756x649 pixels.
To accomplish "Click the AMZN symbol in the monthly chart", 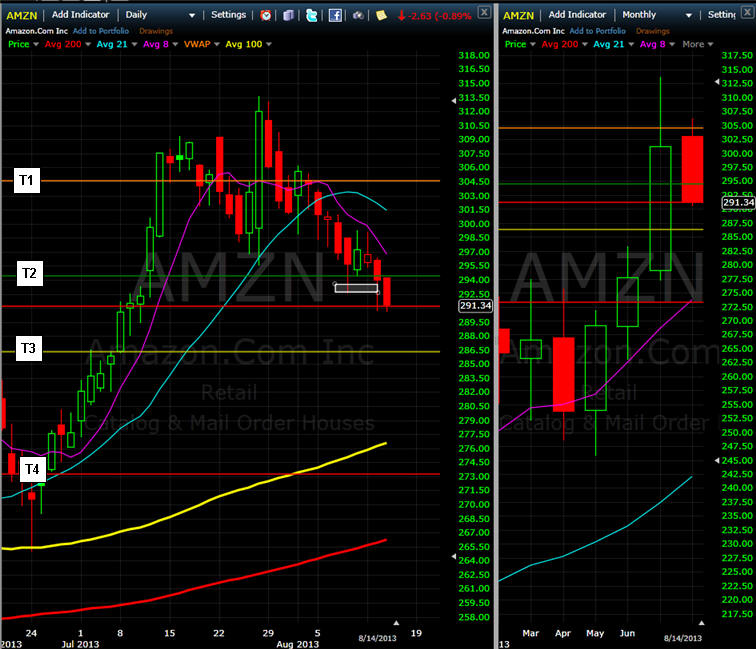I will tap(518, 15).
